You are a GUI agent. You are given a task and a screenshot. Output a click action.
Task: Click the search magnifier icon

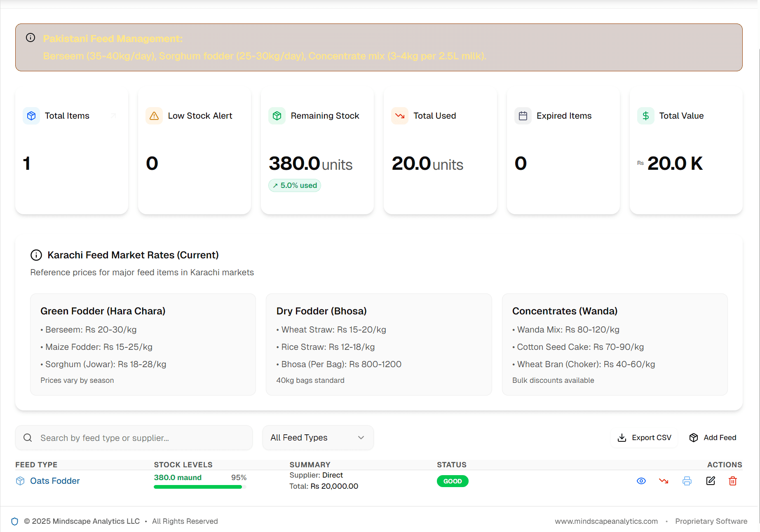tap(28, 438)
